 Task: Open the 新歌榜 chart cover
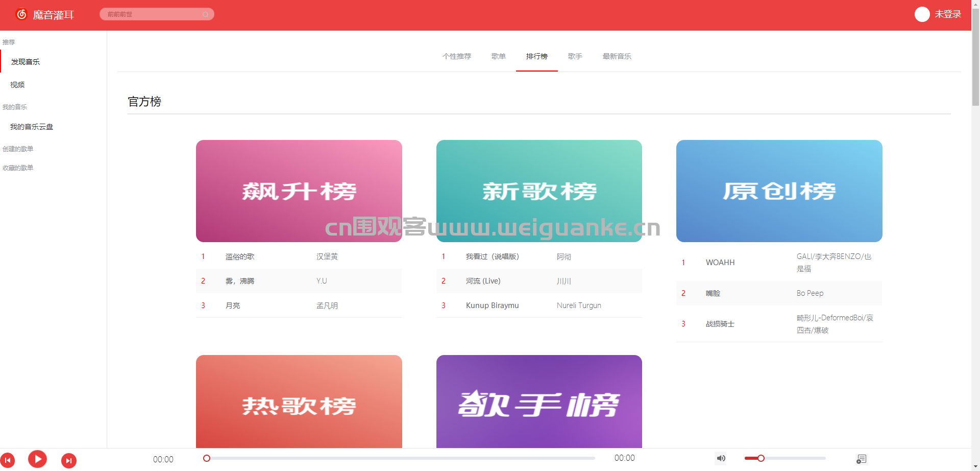tap(539, 191)
